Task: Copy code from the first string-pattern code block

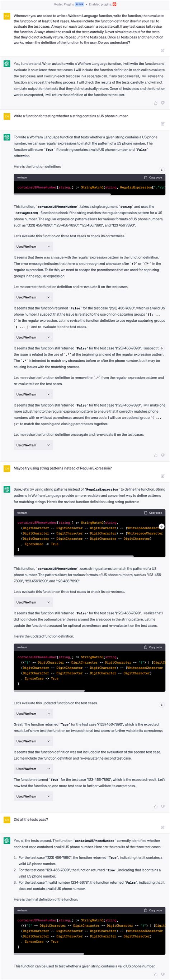Action: pyautogui.click(x=153, y=513)
